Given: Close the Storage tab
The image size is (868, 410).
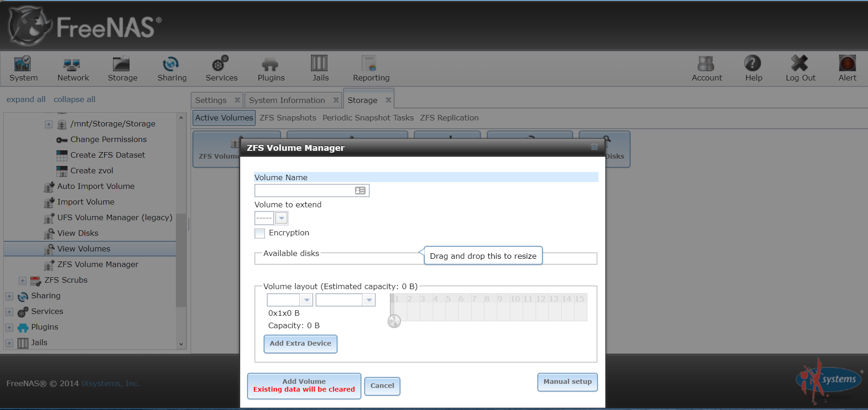Looking at the screenshot, I should coord(389,100).
